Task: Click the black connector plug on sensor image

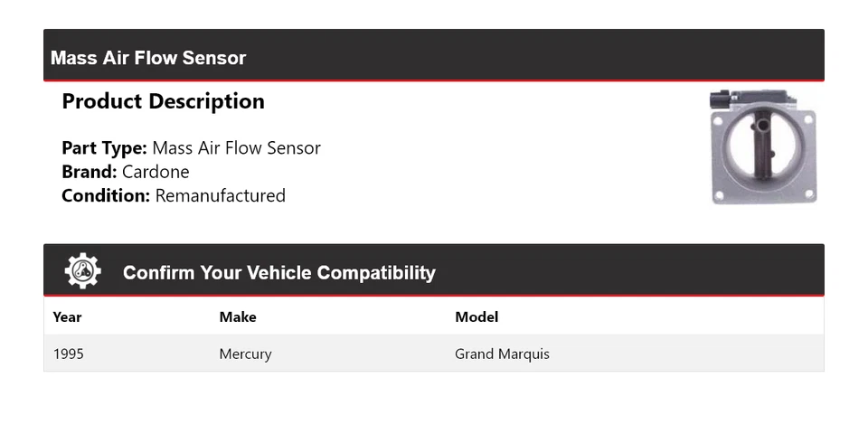Action: click(722, 99)
